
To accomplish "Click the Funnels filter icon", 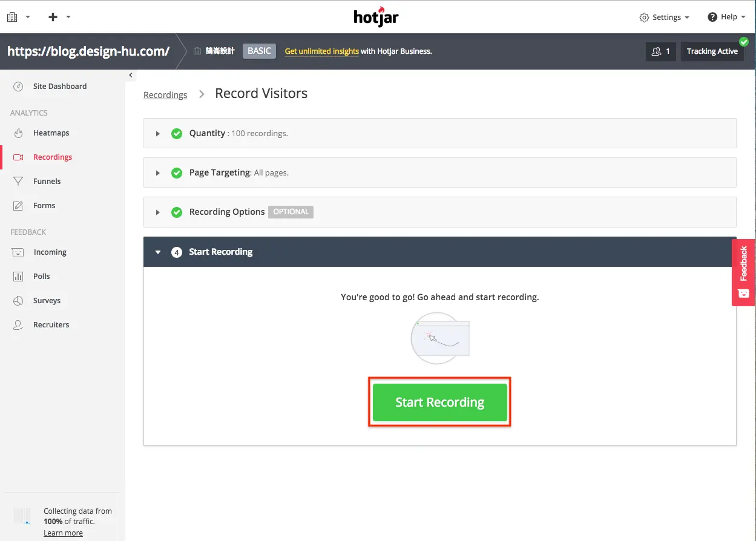I will 18,182.
